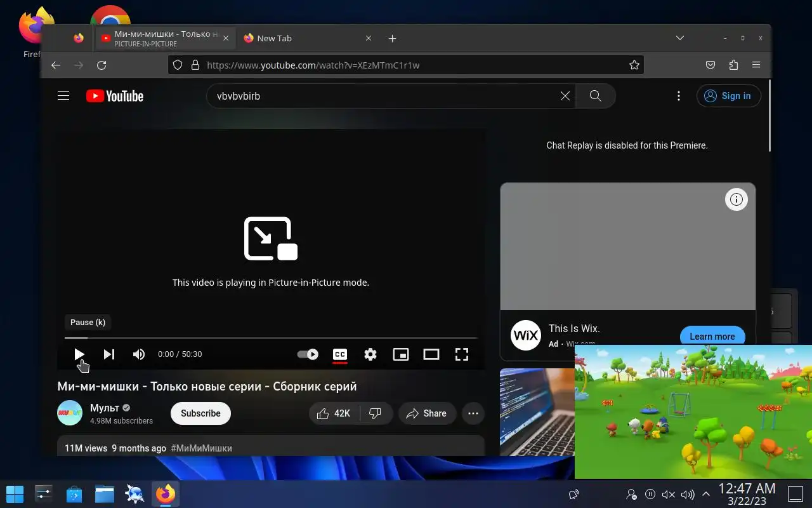Click the Sign in button
This screenshot has width=812, height=508.
coord(728,96)
